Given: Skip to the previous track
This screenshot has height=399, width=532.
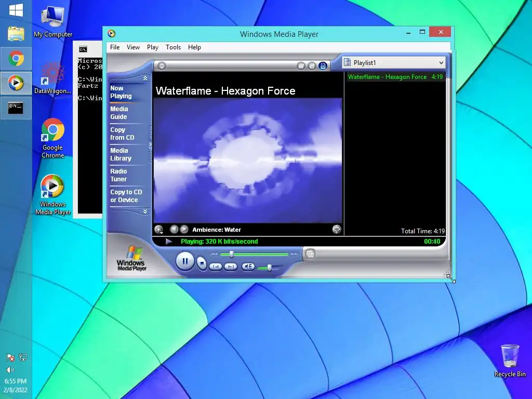Looking at the screenshot, I should pyautogui.click(x=216, y=267).
